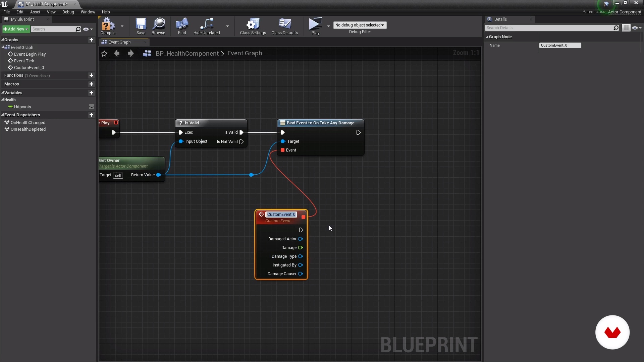The height and width of the screenshot is (362, 644).
Task: Open Browse in Content Browser
Action: (158, 26)
